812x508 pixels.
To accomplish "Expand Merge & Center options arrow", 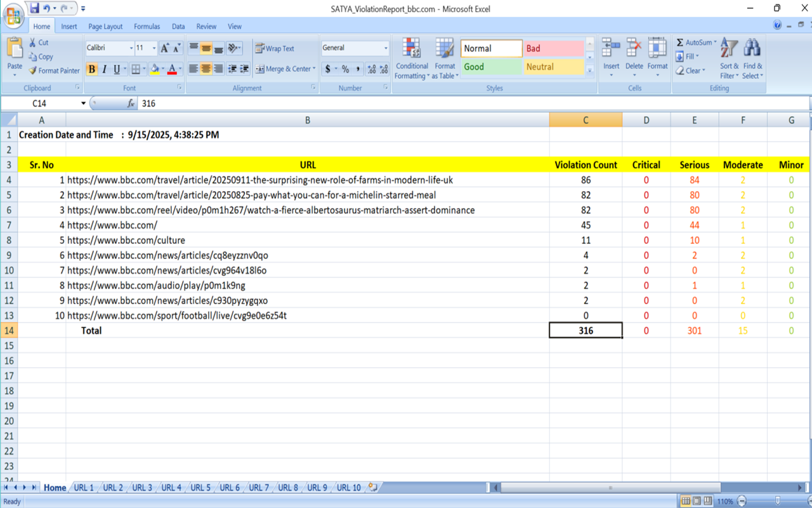I will tap(314, 69).
